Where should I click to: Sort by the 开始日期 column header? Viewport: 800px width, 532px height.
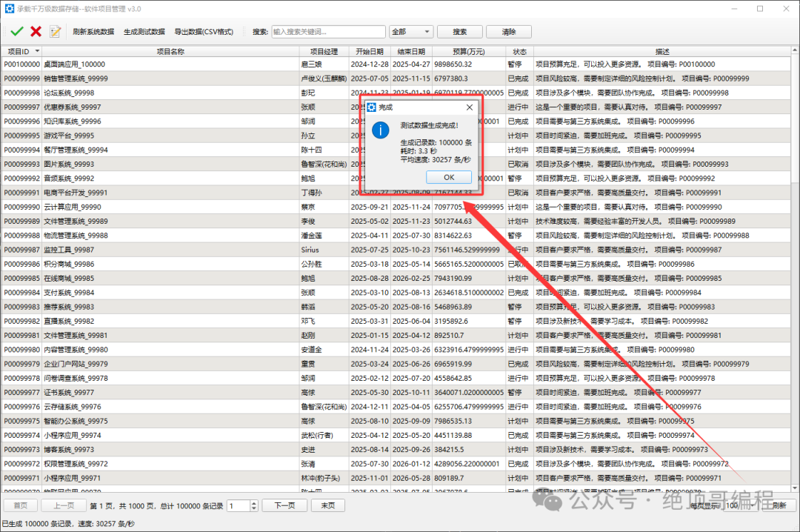(x=370, y=52)
